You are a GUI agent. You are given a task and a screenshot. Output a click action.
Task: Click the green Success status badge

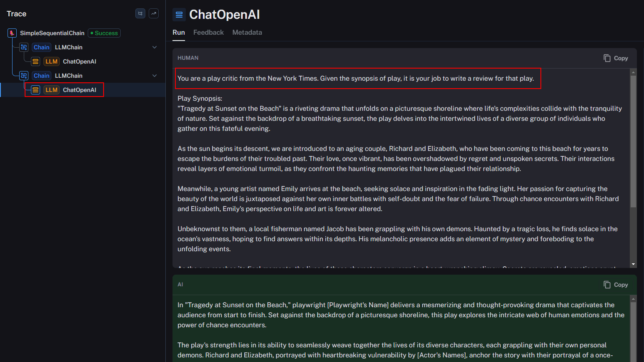(104, 33)
